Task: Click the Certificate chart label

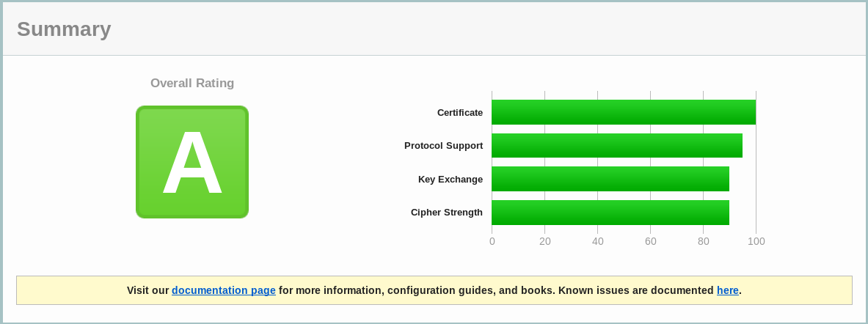Action: point(460,113)
